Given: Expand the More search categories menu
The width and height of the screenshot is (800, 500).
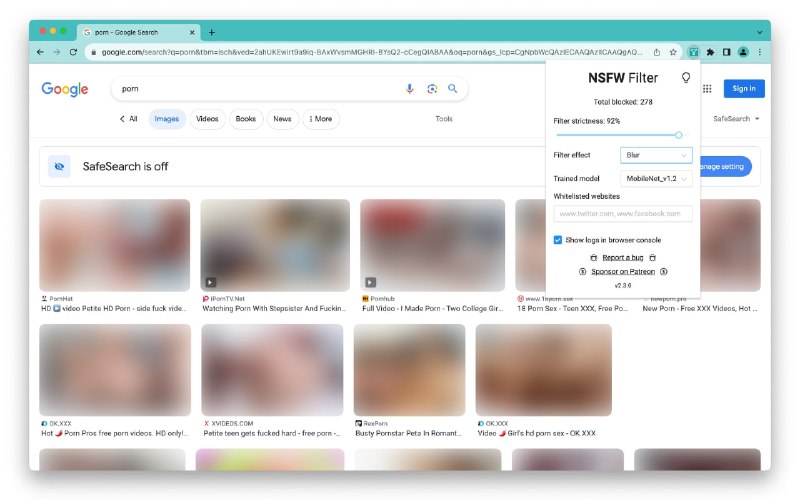Looking at the screenshot, I should [320, 119].
